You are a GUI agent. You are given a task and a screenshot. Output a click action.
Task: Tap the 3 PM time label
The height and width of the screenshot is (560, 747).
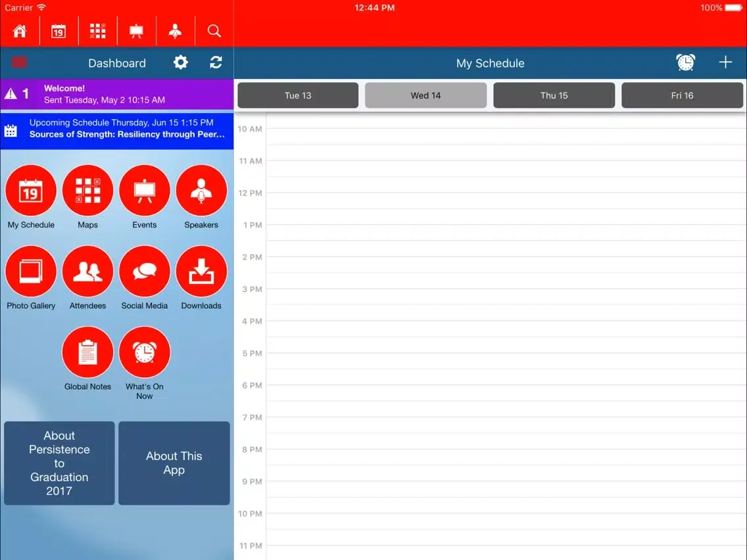tap(252, 289)
